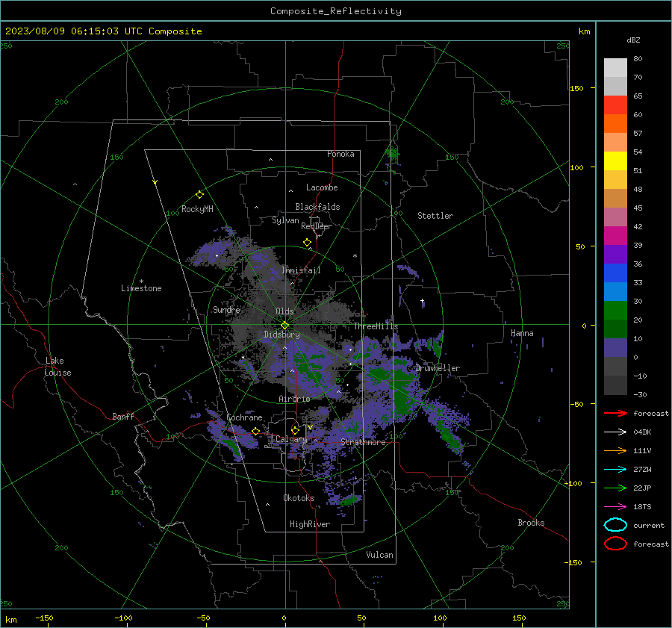Click the ThreeHills town label
Viewport: 672px width, 628px height.
[x=376, y=326]
